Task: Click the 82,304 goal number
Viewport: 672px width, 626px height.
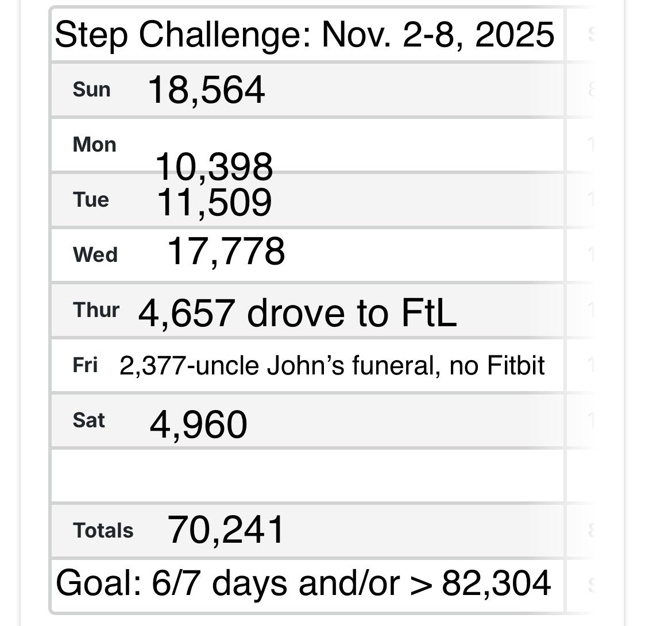Action: 497,584
